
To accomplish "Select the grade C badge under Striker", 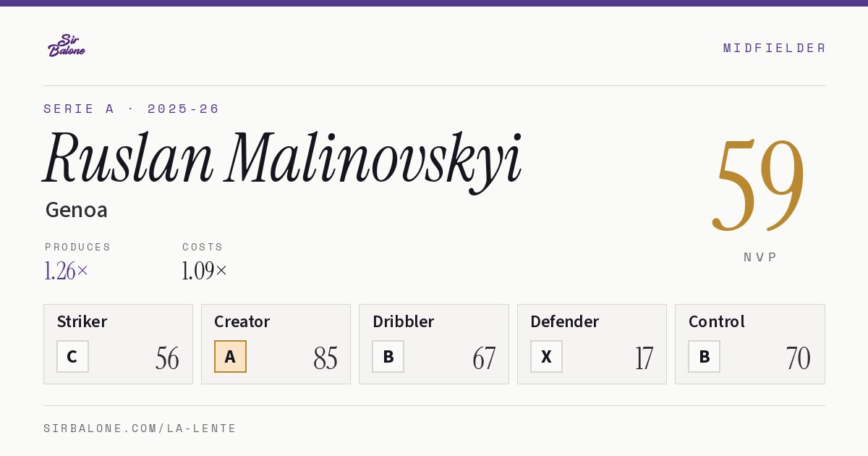I will pyautogui.click(x=72, y=356).
